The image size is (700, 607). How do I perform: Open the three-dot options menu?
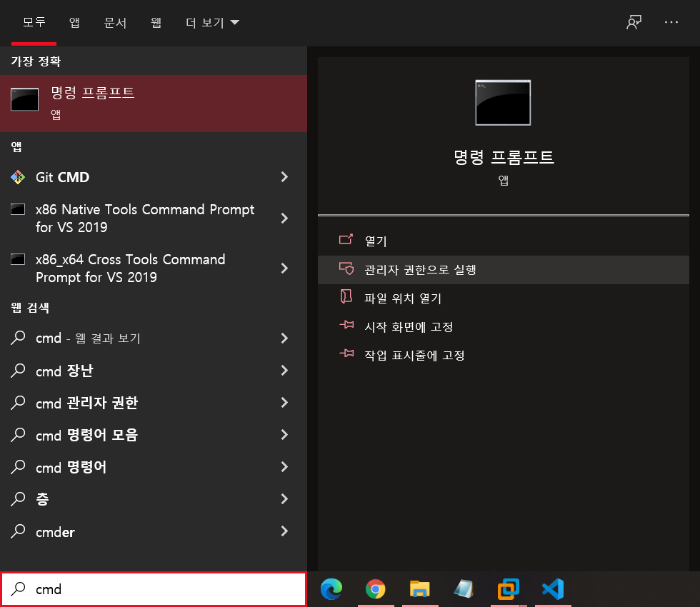pyautogui.click(x=671, y=22)
